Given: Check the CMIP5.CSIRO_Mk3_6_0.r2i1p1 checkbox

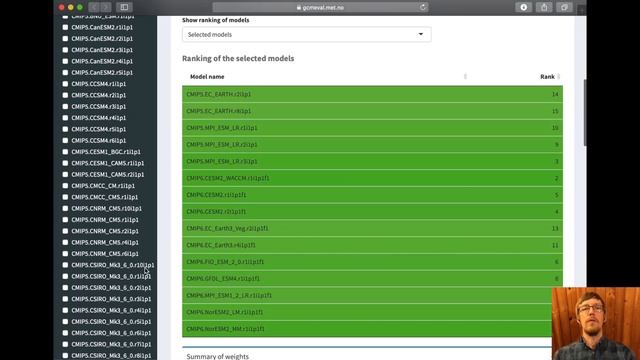Looking at the screenshot, I should (x=65, y=287).
